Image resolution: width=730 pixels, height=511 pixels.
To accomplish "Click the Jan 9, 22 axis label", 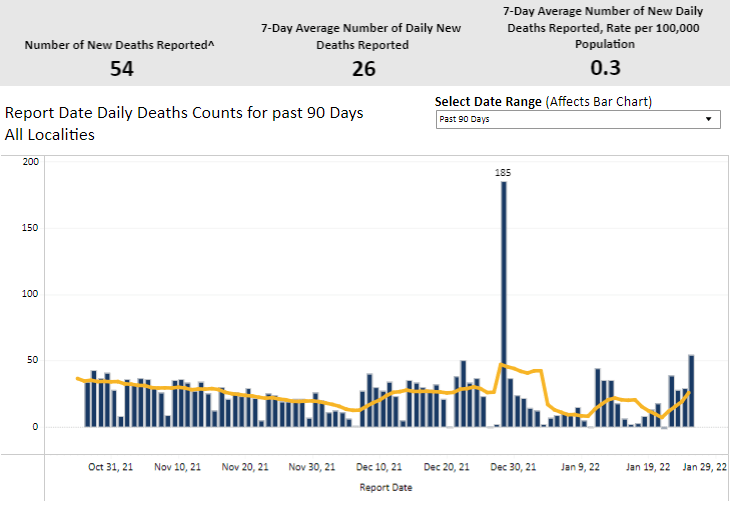I will (580, 466).
